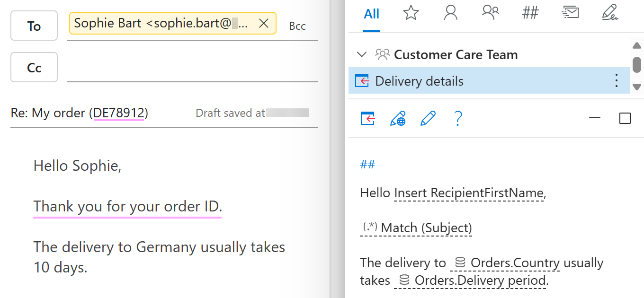Select the Delivery details template
Screen dimensions: 644x298
[419, 80]
